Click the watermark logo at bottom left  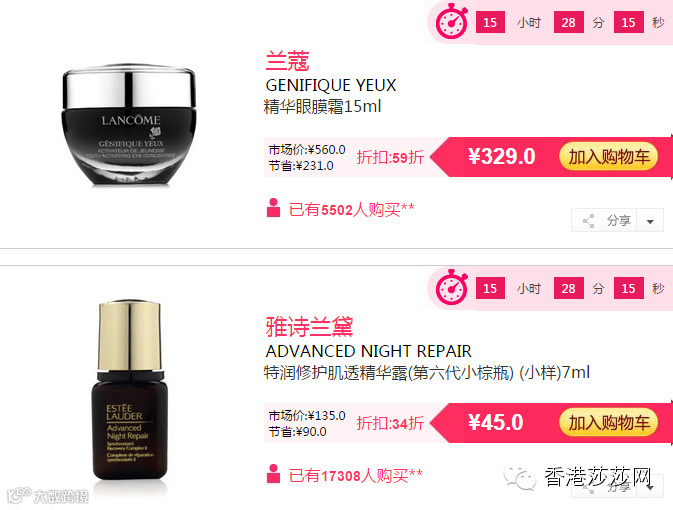click(48, 496)
